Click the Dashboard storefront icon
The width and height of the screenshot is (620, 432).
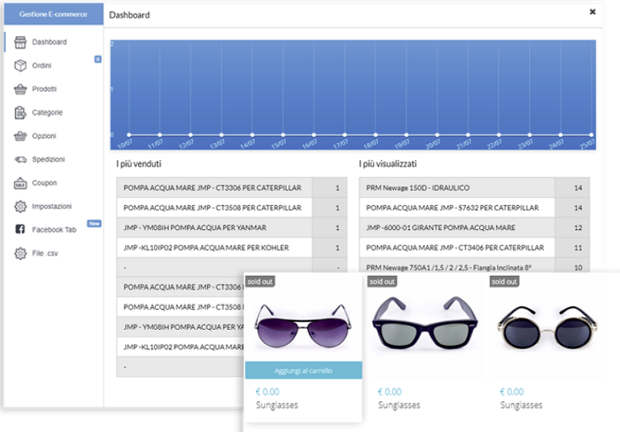click(x=20, y=42)
